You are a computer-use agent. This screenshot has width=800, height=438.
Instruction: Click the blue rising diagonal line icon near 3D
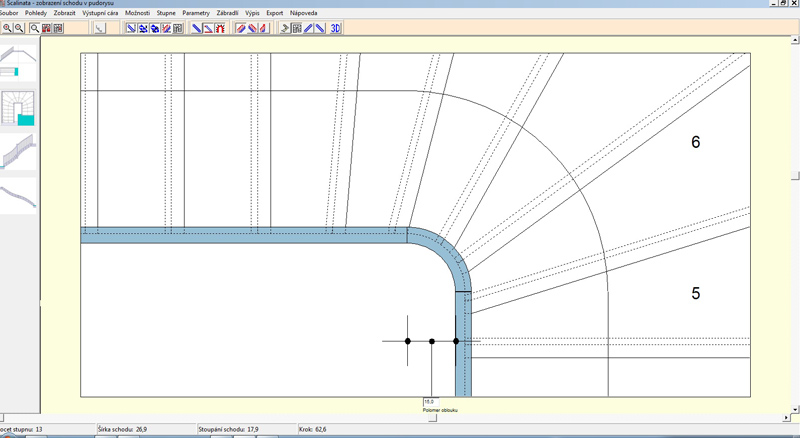click(x=308, y=28)
